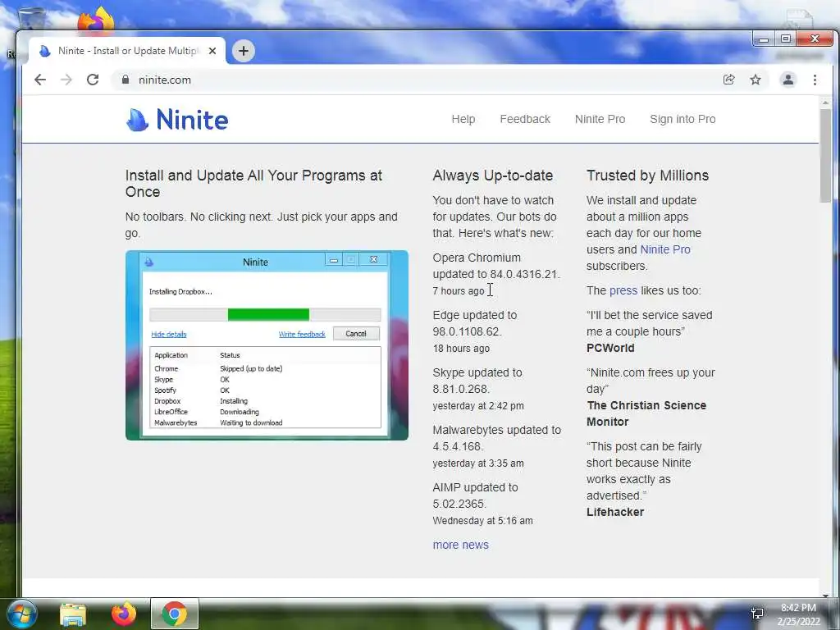Image resolution: width=840 pixels, height=630 pixels.
Task: Click the Chrome taskbar icon
Action: (x=174, y=614)
